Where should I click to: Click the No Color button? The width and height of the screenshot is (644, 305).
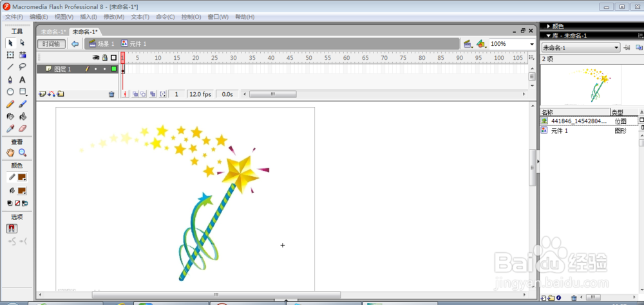click(17, 203)
